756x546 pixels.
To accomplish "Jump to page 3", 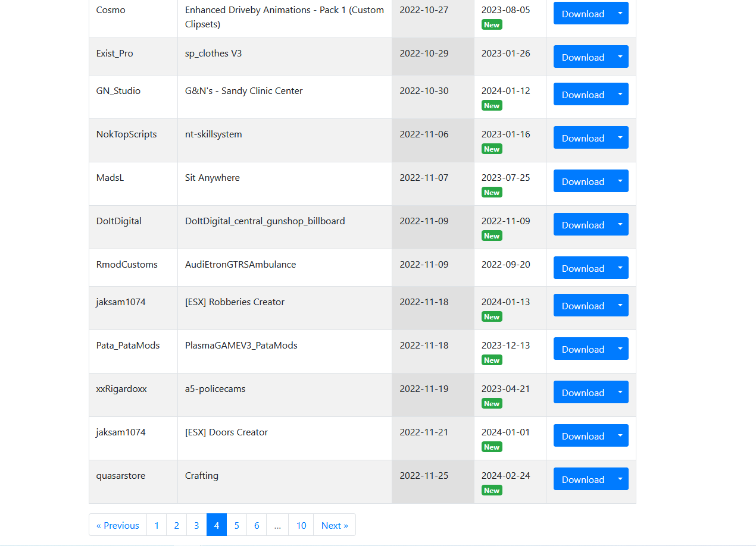I will (x=196, y=525).
